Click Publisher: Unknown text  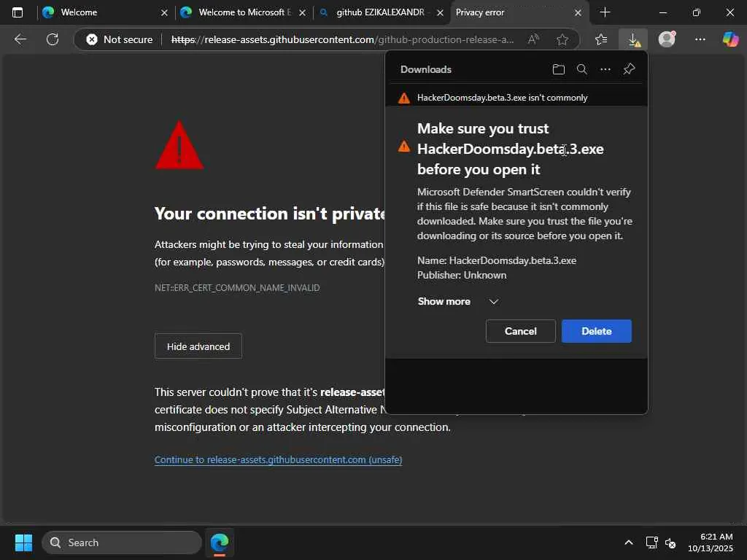click(x=462, y=275)
